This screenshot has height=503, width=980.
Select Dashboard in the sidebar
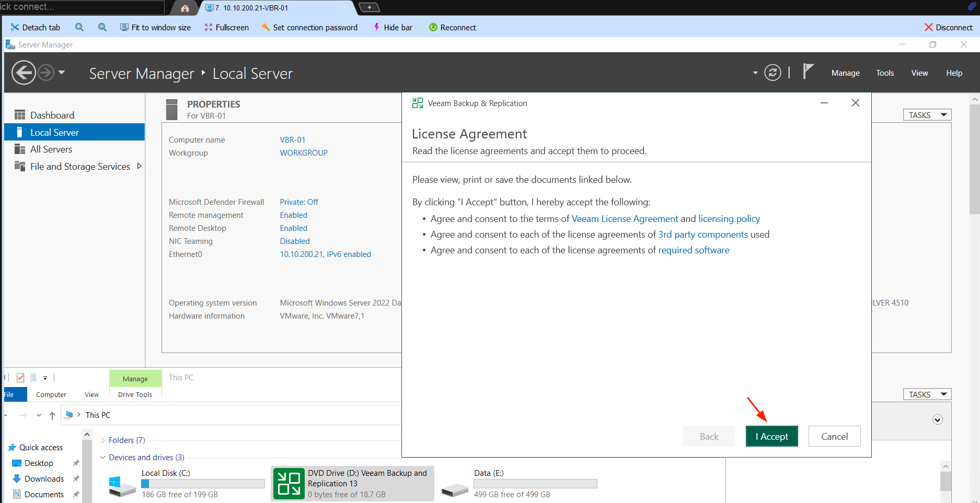pyautogui.click(x=74, y=115)
